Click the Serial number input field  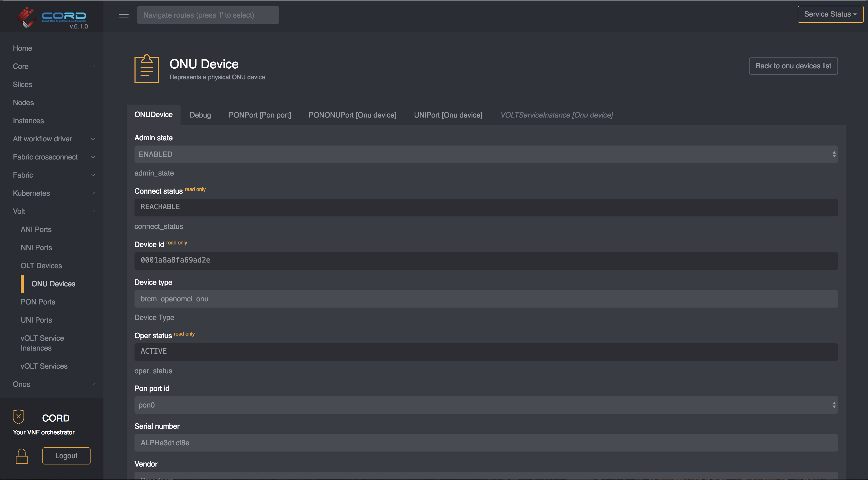click(x=486, y=442)
